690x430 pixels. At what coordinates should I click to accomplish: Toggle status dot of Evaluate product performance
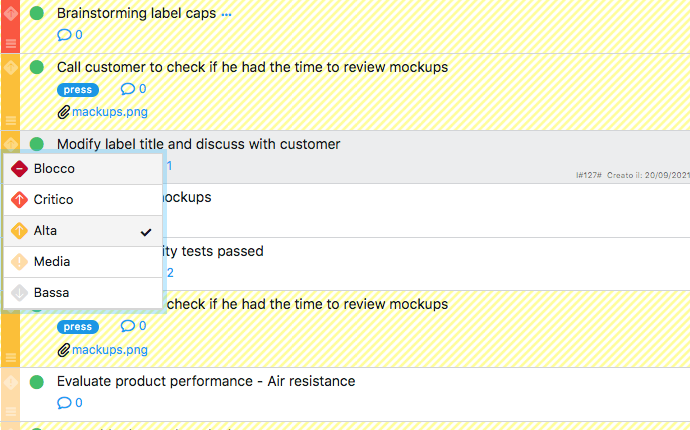(37, 381)
